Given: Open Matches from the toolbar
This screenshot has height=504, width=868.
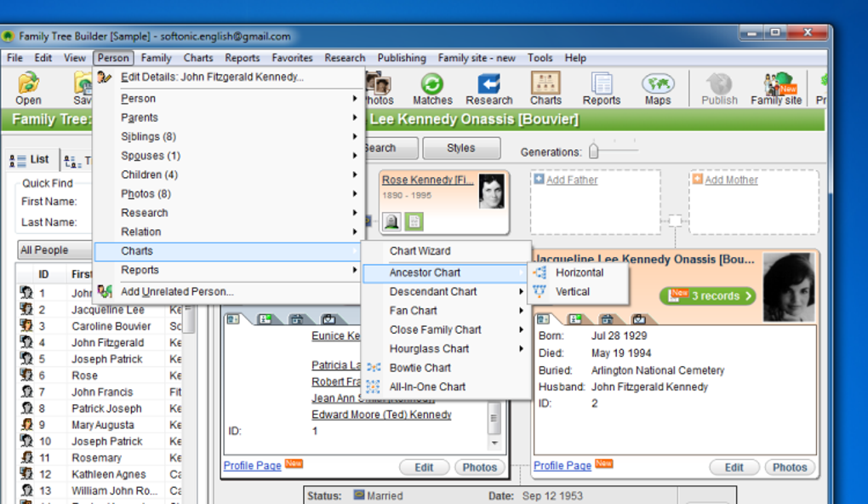Looking at the screenshot, I should point(432,89).
